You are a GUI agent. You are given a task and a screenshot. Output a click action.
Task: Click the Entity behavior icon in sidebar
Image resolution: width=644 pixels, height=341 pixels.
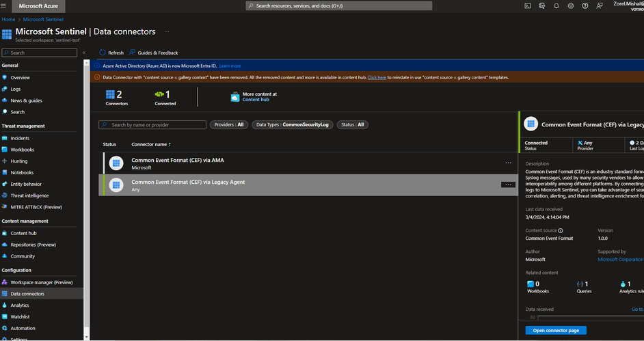5,185
